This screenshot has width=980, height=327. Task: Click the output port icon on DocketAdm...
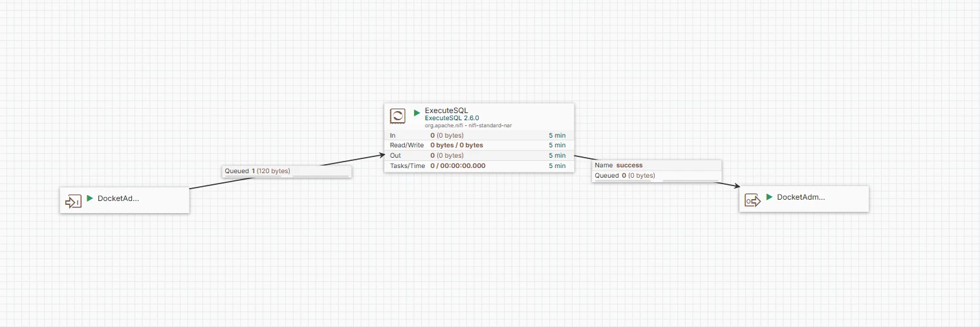point(753,201)
